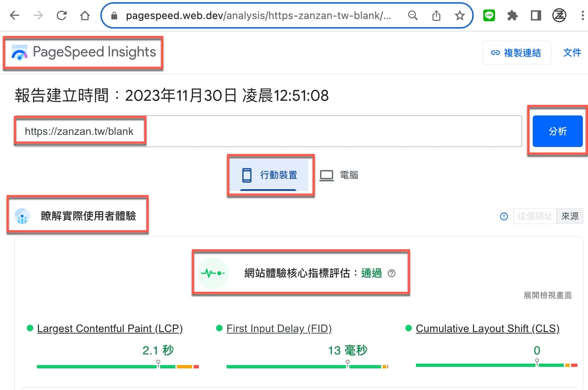Click the PageSpeed Insights logo

point(83,52)
